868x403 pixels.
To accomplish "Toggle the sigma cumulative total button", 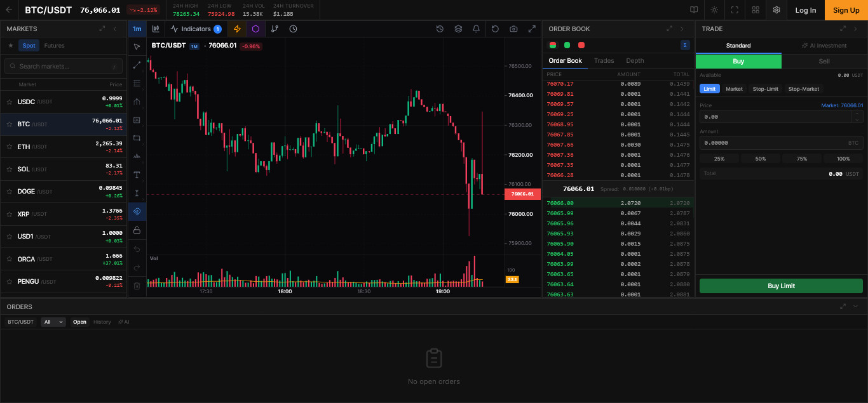I will (685, 45).
